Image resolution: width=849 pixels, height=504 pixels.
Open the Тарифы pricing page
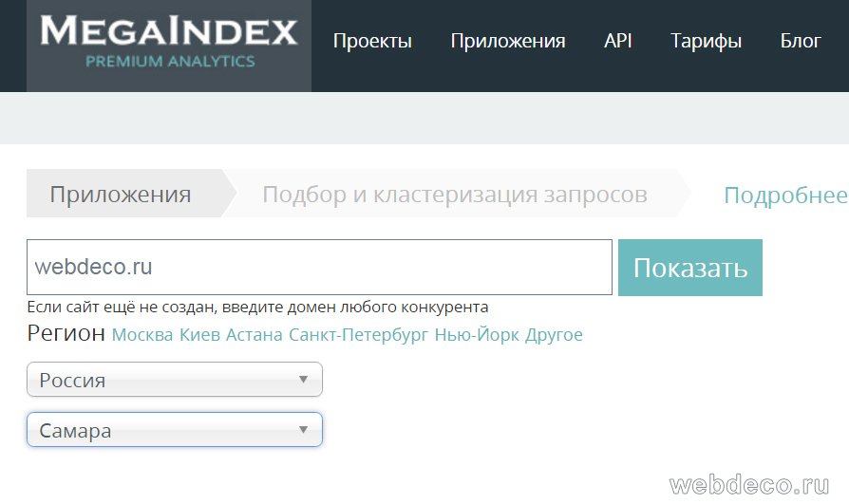click(706, 41)
